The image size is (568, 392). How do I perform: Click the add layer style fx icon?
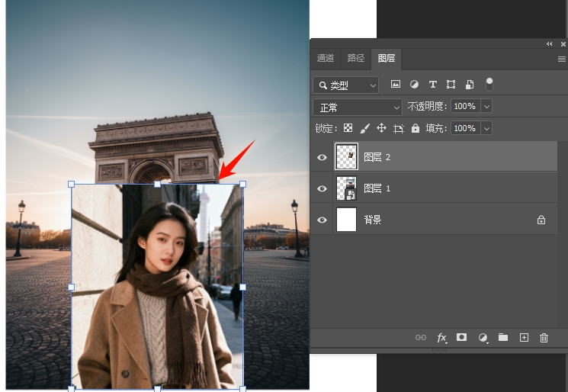click(x=441, y=337)
